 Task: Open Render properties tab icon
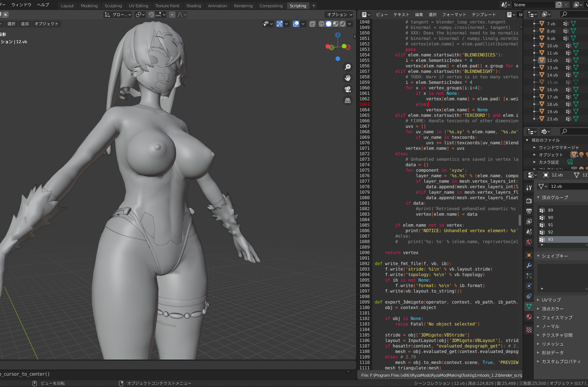tap(529, 201)
